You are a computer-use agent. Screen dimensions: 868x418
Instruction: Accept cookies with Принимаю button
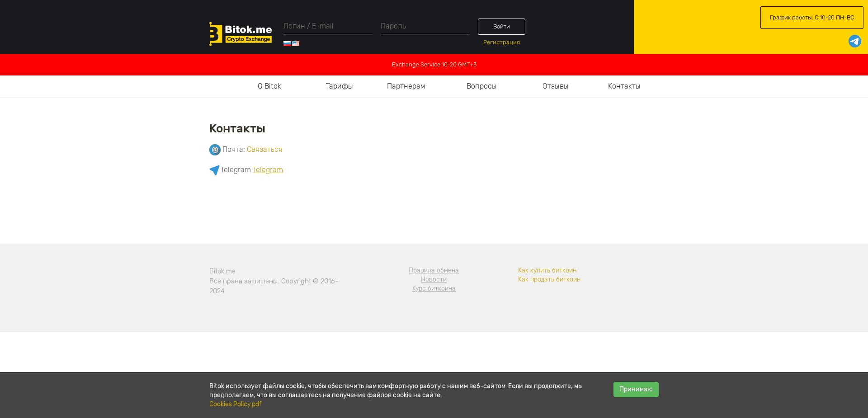point(636,389)
